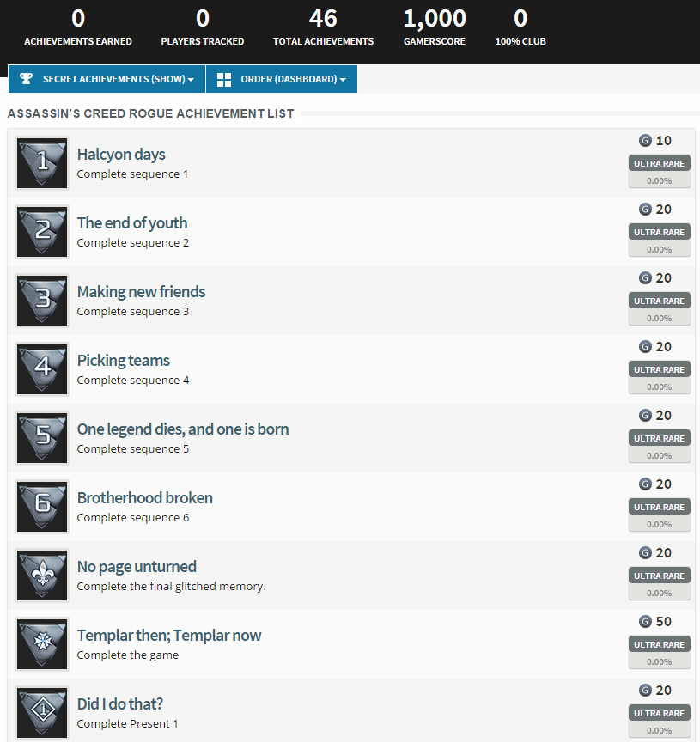The height and width of the screenshot is (743, 700).
Task: Select the 100% Club stat
Action: coord(520,27)
